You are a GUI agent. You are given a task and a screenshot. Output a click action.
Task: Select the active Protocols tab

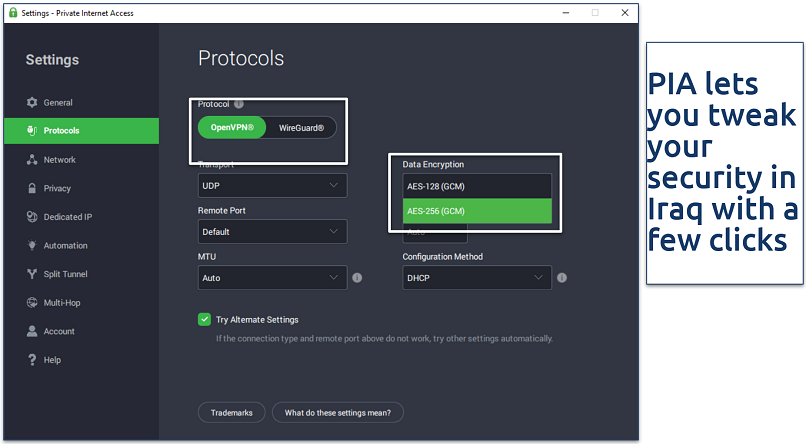click(81, 131)
